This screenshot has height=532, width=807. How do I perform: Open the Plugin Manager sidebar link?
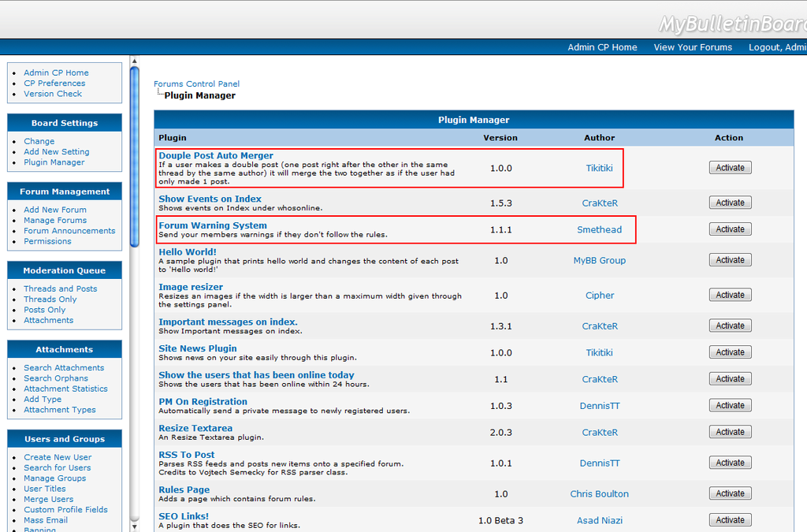point(54,162)
